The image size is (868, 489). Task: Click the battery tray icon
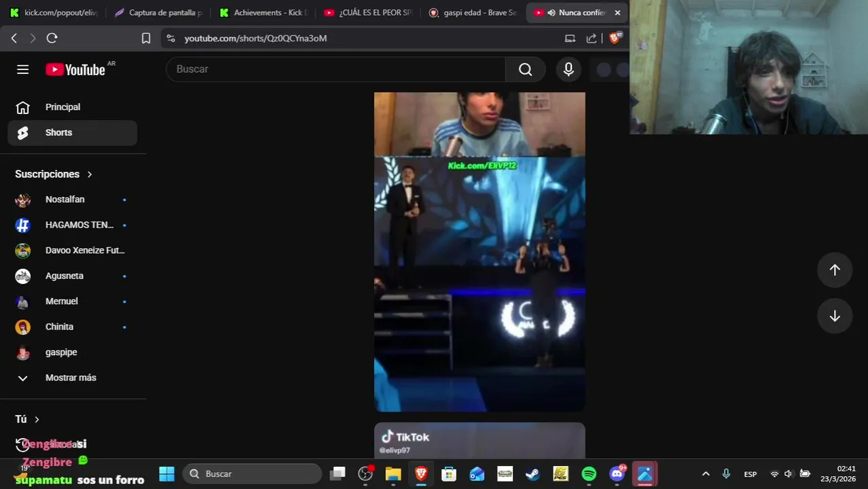805,474
